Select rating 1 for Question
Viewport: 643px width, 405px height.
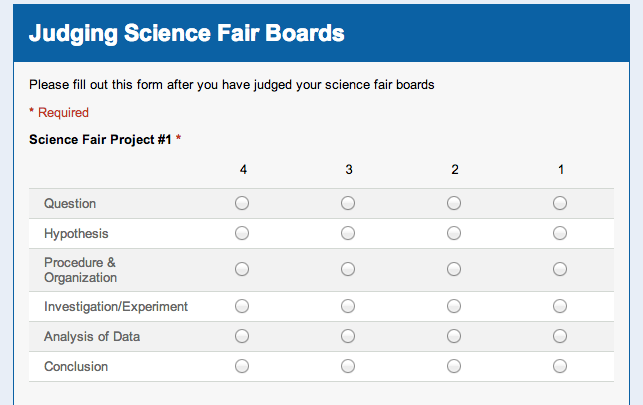coord(560,203)
